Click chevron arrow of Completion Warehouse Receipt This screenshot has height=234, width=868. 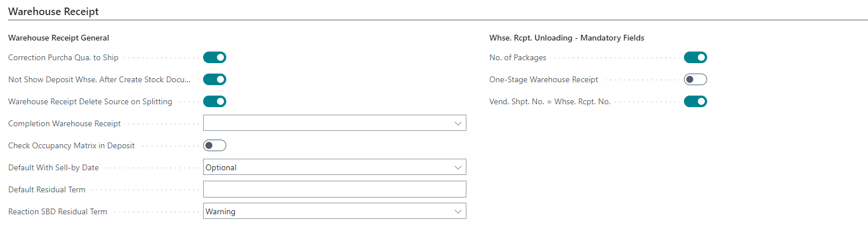458,123
